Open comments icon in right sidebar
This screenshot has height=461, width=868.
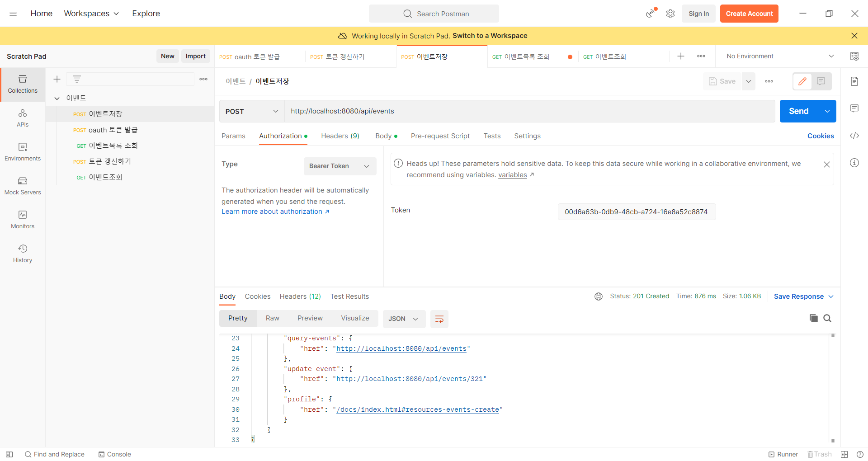854,108
